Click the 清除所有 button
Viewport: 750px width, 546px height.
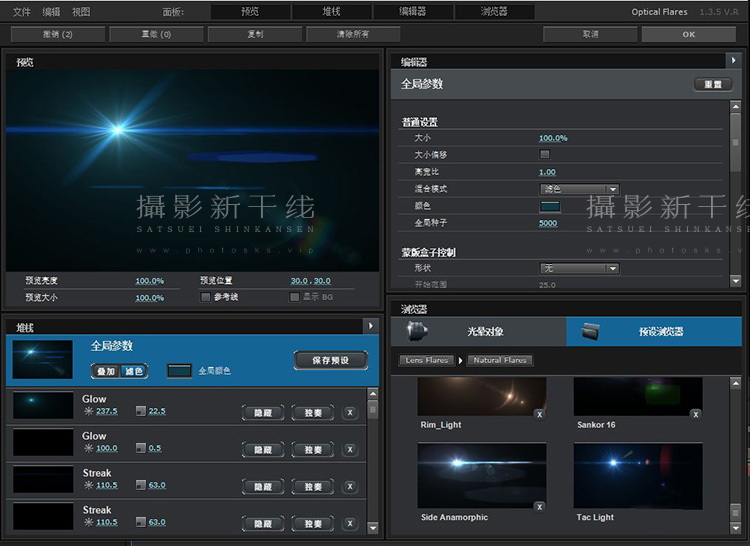tap(353, 34)
